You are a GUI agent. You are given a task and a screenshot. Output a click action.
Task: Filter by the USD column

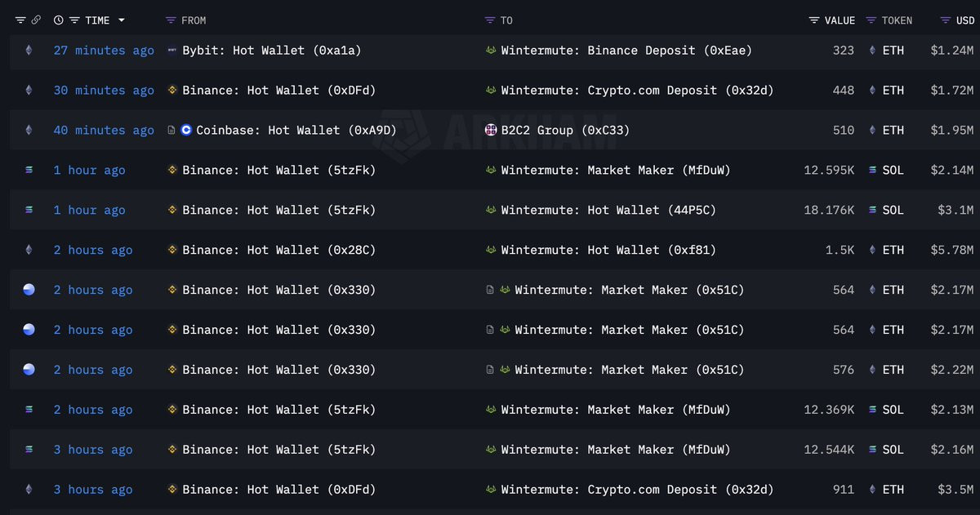pos(946,20)
